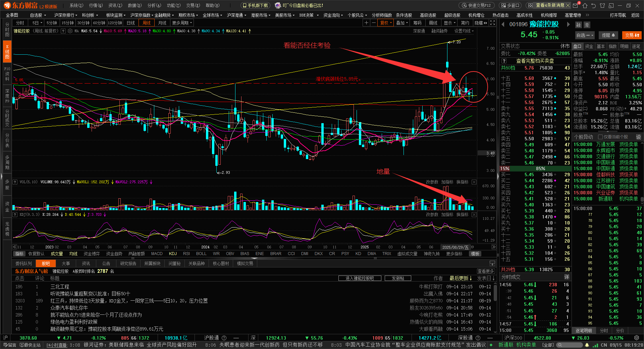
Task: Select K线图 in left sidebar
Action: pyautogui.click(x=7, y=52)
